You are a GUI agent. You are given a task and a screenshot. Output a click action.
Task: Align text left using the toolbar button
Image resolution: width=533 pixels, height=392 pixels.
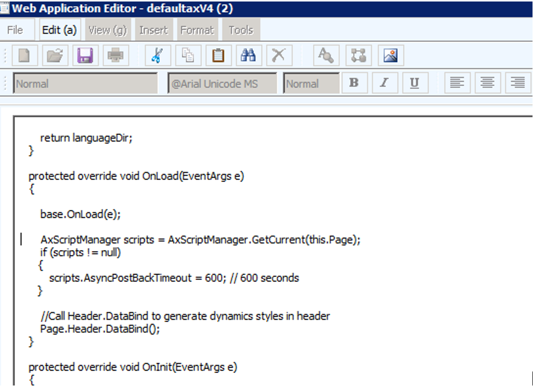(457, 83)
